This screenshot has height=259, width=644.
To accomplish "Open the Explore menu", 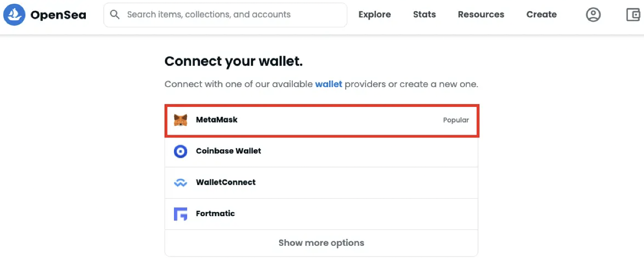I will click(374, 15).
